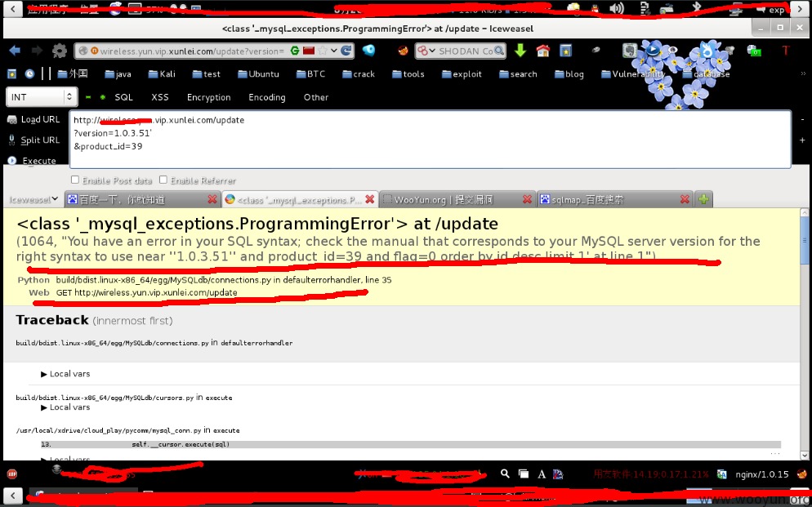Expand Local vars under defaulterrorhandler
This screenshot has width=812, height=507.
click(x=65, y=374)
